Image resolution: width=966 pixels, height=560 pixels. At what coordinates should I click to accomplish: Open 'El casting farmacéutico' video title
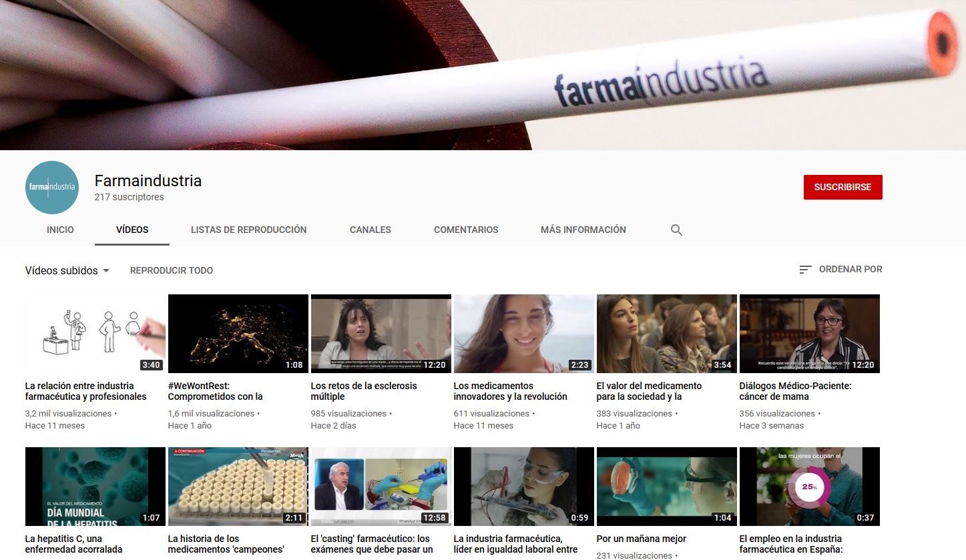pos(373,544)
